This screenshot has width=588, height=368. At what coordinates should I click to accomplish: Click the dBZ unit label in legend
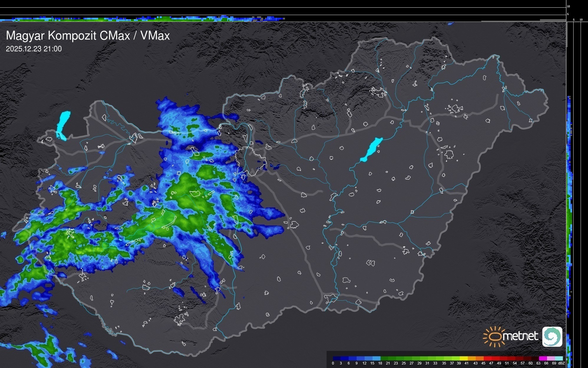[x=561, y=363]
